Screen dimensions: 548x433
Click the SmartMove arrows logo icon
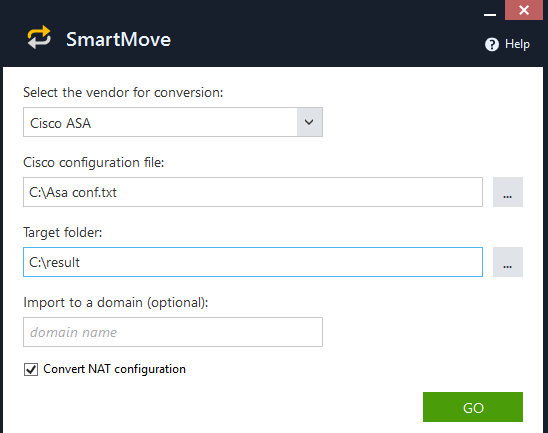(39, 37)
